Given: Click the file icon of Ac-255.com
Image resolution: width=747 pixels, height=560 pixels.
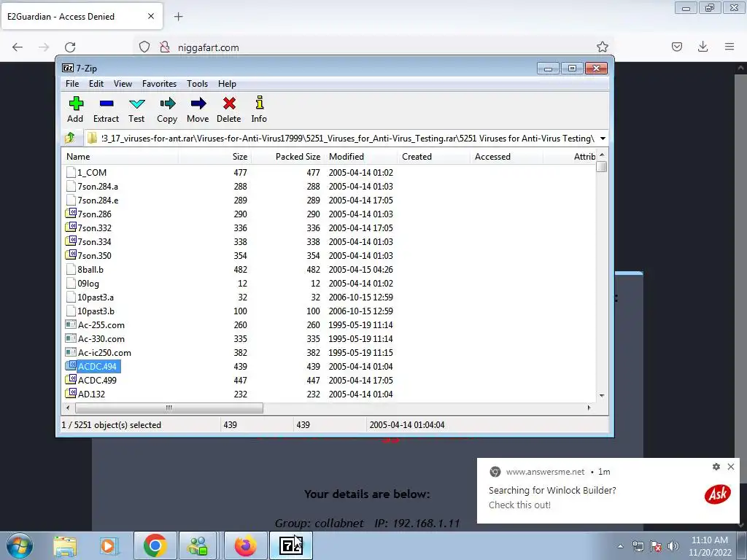Looking at the screenshot, I should 71,324.
